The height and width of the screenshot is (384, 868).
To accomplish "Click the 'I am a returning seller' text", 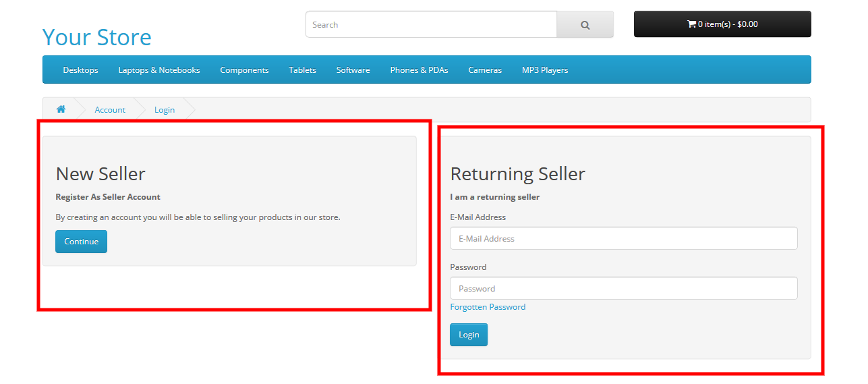I will click(x=495, y=197).
